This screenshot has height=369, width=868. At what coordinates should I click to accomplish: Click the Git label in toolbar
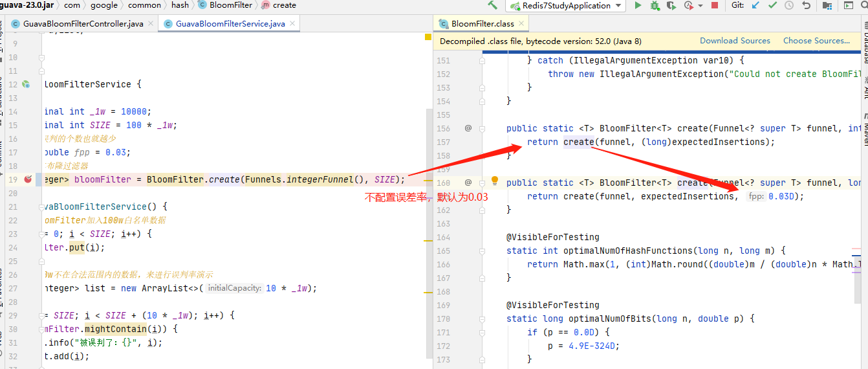pyautogui.click(x=737, y=5)
